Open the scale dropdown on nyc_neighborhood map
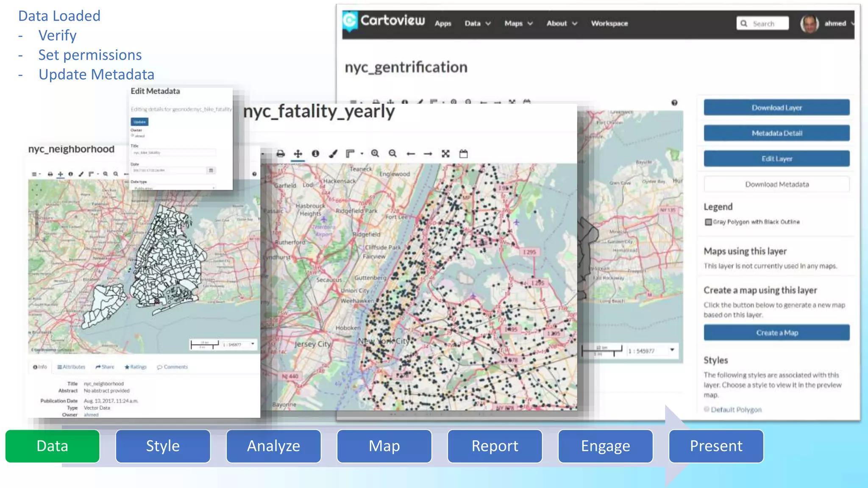868x488 pixels. [x=253, y=344]
